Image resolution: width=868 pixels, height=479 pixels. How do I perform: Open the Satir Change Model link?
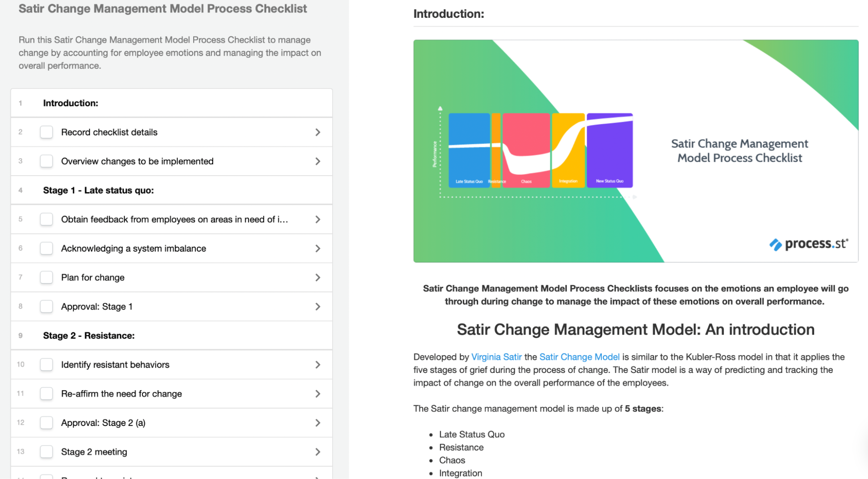(579, 357)
